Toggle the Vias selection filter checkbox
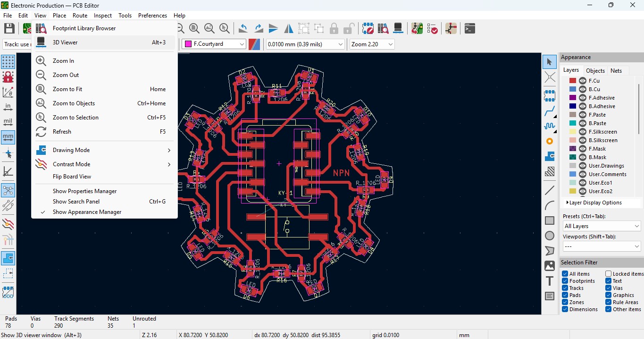The image size is (644, 339). (609, 288)
